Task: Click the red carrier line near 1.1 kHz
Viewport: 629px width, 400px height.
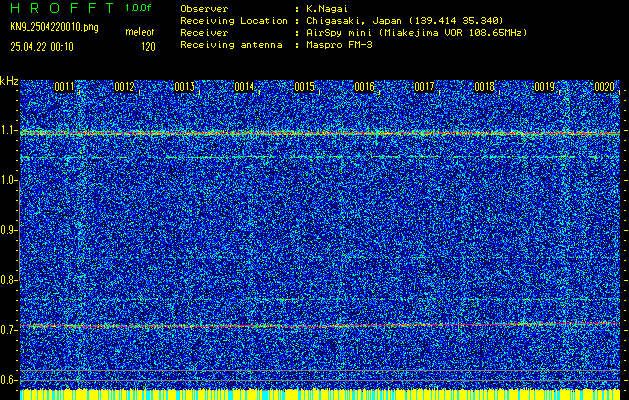Action: 320,133
